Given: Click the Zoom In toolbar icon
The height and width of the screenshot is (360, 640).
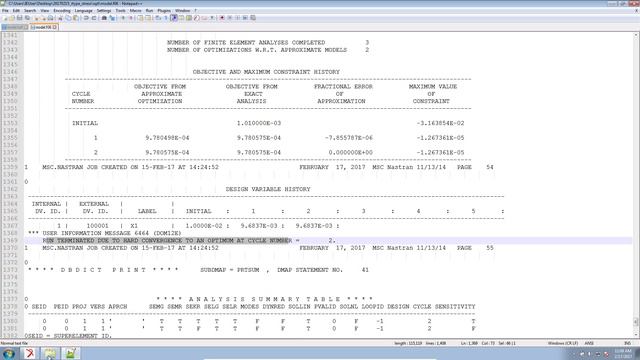Looking at the screenshot, I should 123,18.
